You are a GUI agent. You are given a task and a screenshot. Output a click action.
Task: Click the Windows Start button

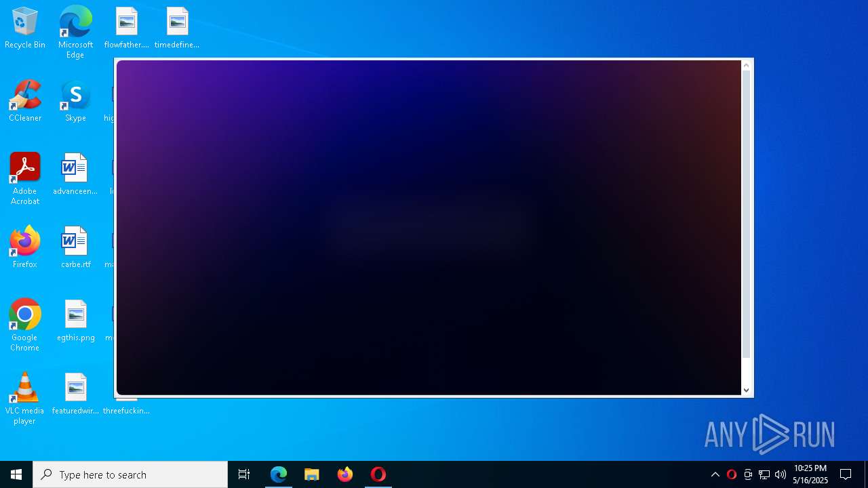pos(16,474)
